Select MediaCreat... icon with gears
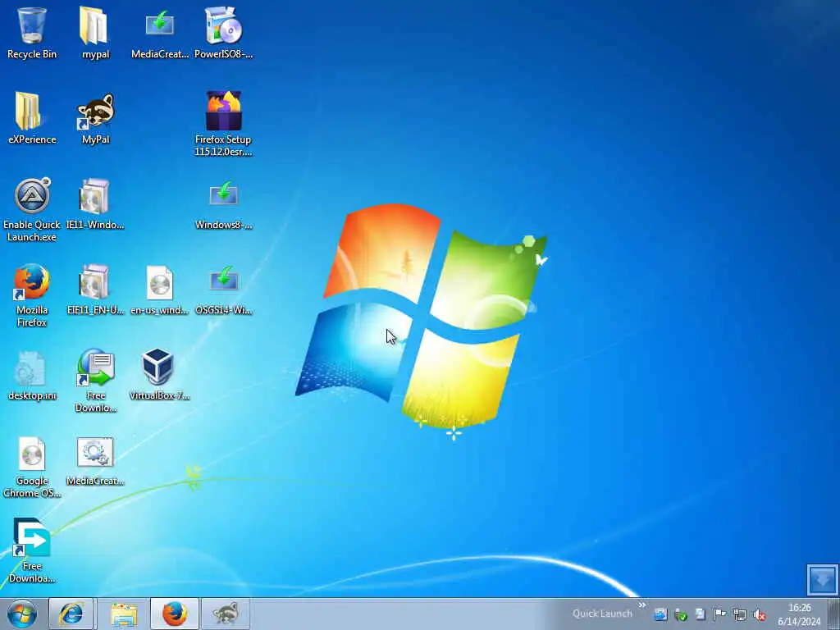The width and height of the screenshot is (840, 630). pyautogui.click(x=95, y=460)
